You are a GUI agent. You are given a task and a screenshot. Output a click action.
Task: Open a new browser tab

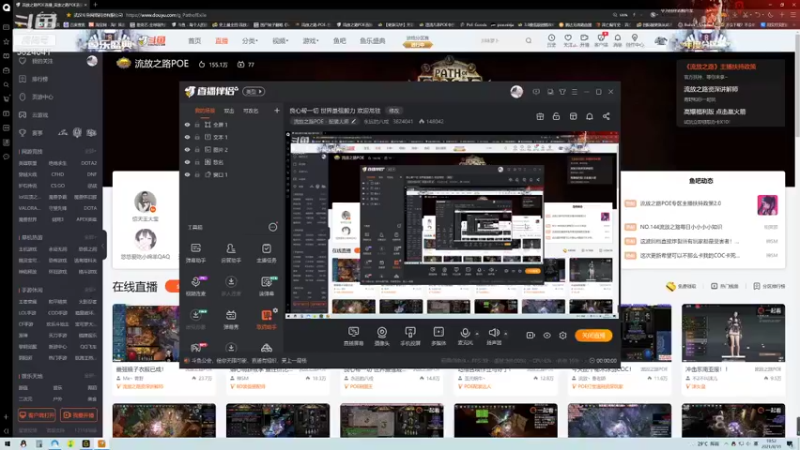95,5
